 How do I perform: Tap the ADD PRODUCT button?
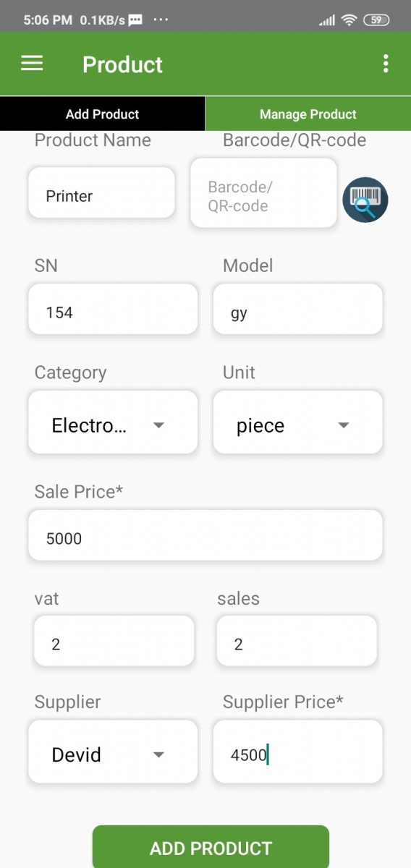click(211, 847)
